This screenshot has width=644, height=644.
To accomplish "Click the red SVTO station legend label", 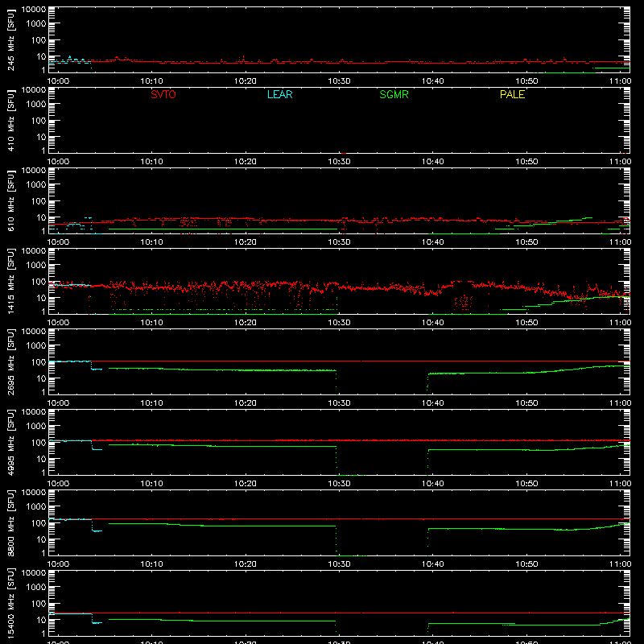I will (163, 94).
